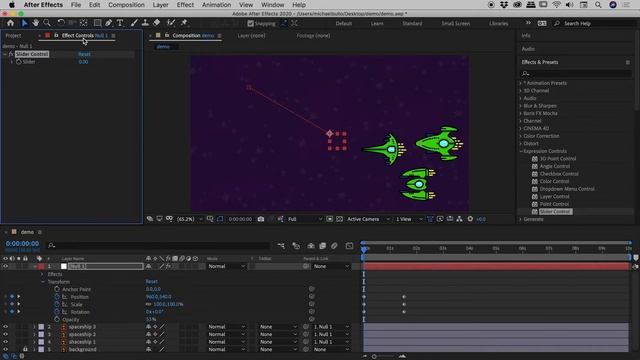Select the Clone Stamp tool
Viewport: 640px width, 360px height.
[145, 23]
